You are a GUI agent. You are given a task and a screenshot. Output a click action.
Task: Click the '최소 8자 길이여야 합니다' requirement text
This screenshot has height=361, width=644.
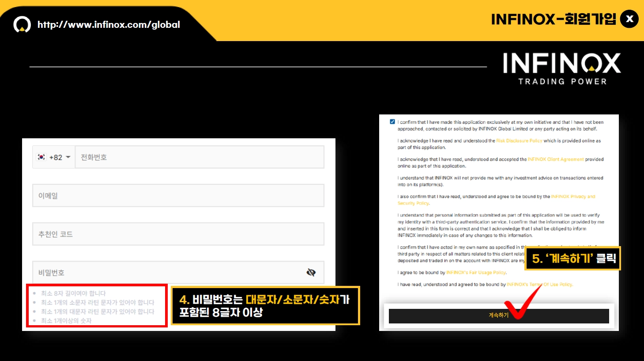coord(73,293)
